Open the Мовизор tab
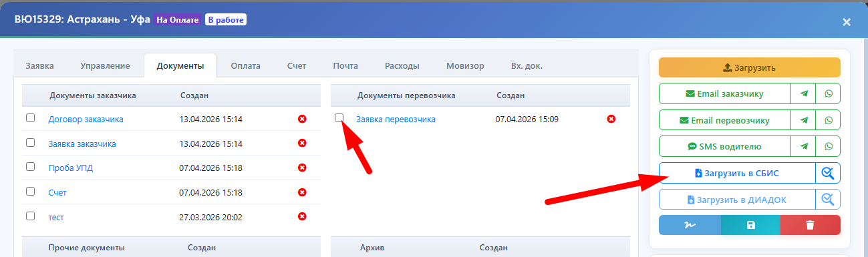This screenshot has height=257, width=868. coord(465,65)
